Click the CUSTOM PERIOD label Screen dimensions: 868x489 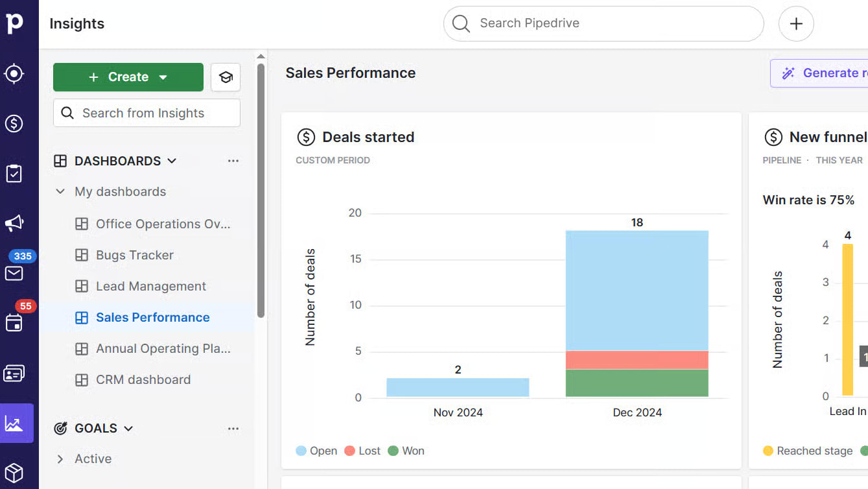pos(333,160)
